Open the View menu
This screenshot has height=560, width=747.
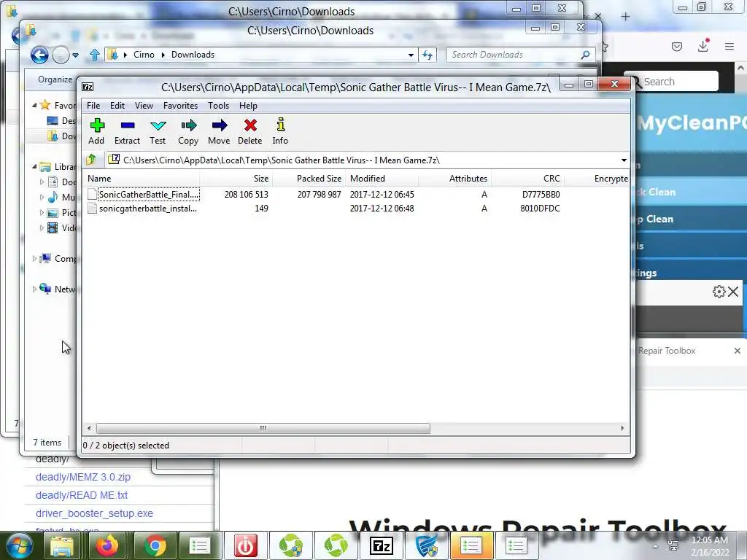pos(144,106)
